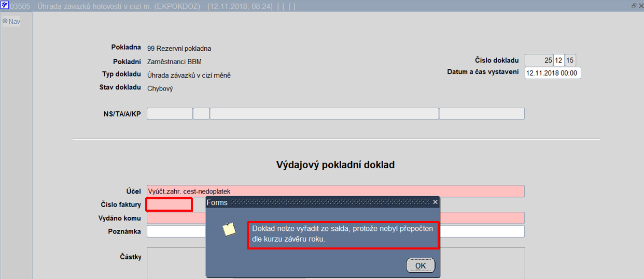Image resolution: width=644 pixels, height=279 pixels.
Task: Close the Forms dialog with X
Action: pyautogui.click(x=435, y=202)
